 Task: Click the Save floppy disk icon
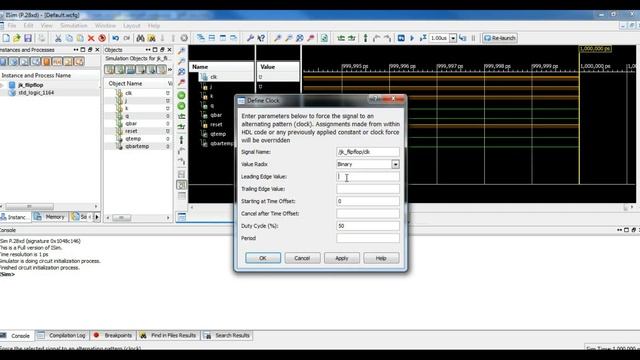click(x=27, y=38)
